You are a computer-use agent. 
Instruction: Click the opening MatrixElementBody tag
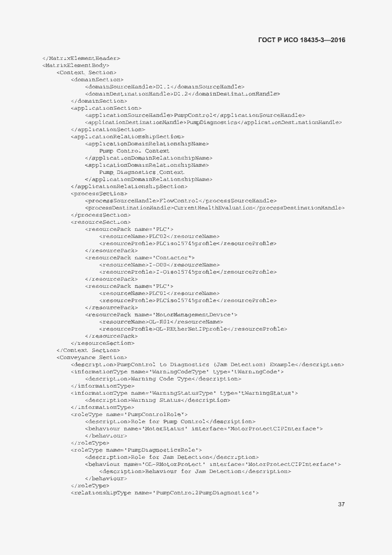click(76, 65)
